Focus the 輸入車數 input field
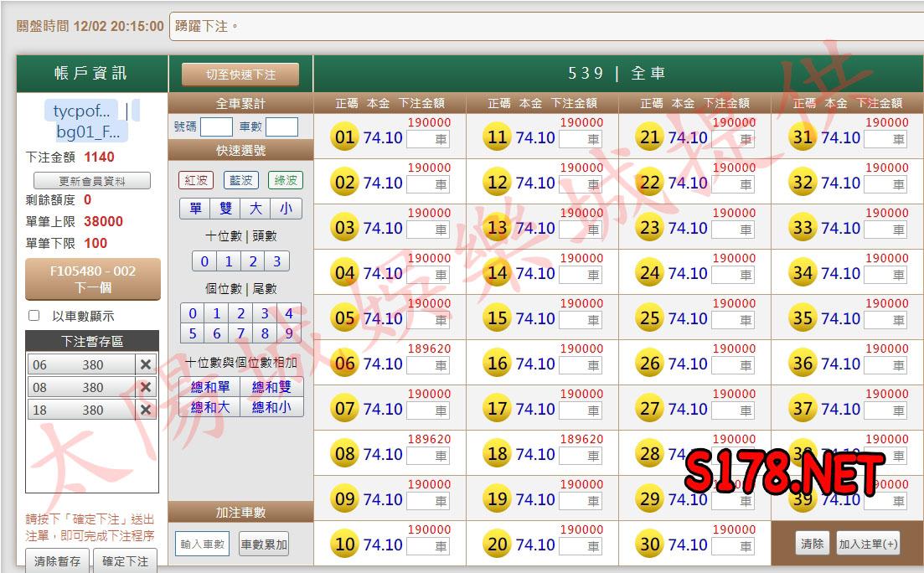The width and height of the screenshot is (924, 573). pyautogui.click(x=202, y=545)
